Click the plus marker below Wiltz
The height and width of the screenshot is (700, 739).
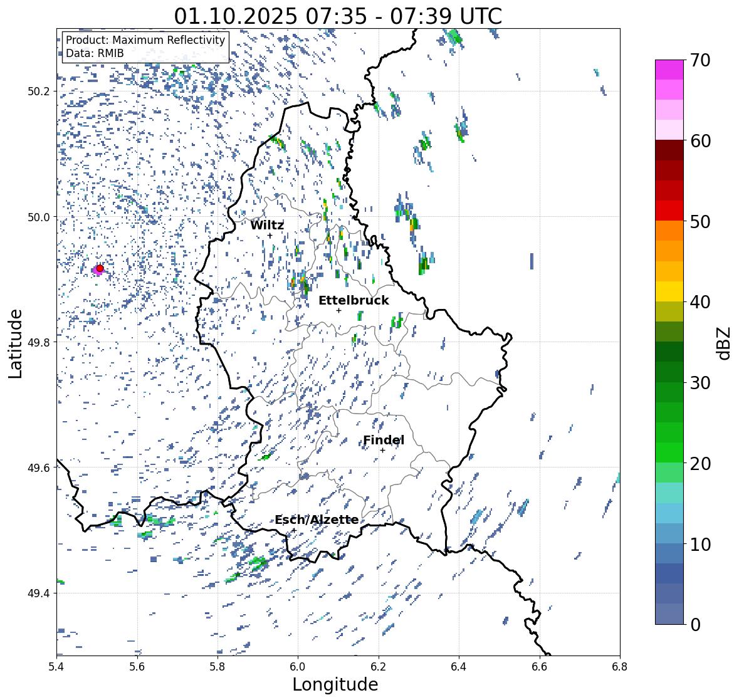click(x=270, y=236)
